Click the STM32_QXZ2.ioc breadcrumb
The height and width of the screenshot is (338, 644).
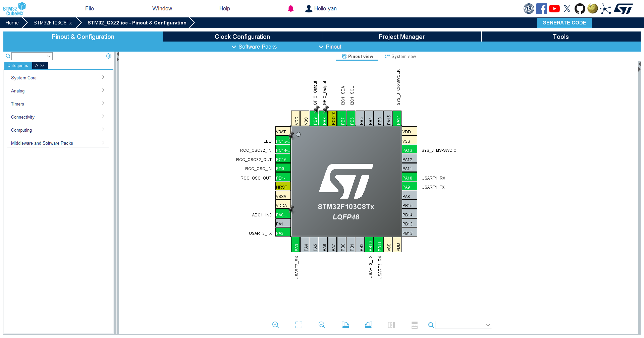click(137, 23)
